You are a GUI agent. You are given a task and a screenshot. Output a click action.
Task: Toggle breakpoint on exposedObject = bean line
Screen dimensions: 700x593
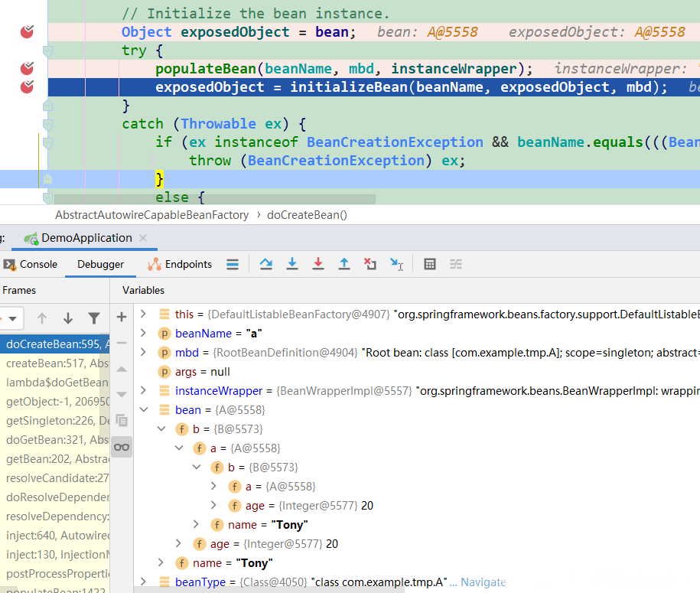coord(27,31)
